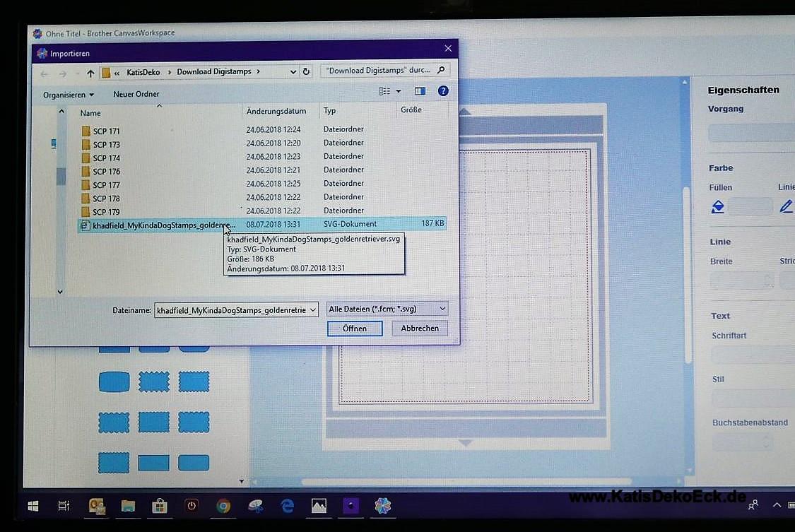Expand the address bar path dropdown

(293, 71)
